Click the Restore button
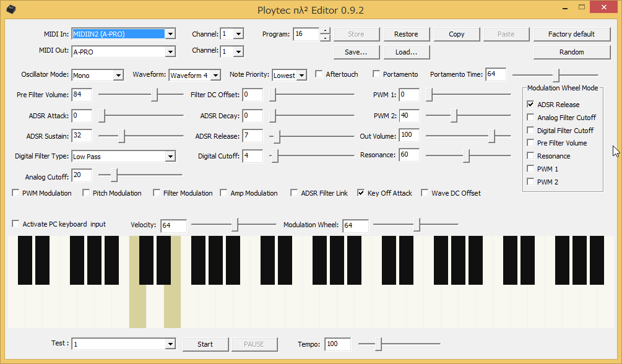This screenshot has height=364, width=622. coord(406,34)
